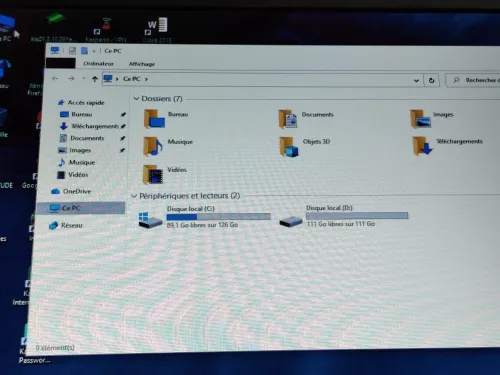This screenshot has width=500, height=375.
Task: Click the Disque local (C:) usage bar
Action: 219,217
